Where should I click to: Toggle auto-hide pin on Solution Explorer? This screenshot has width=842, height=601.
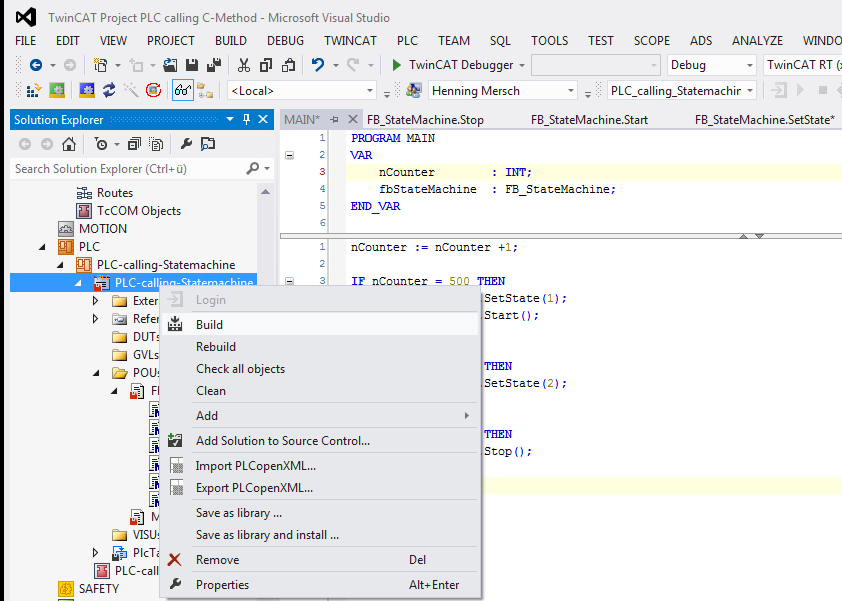(246, 119)
